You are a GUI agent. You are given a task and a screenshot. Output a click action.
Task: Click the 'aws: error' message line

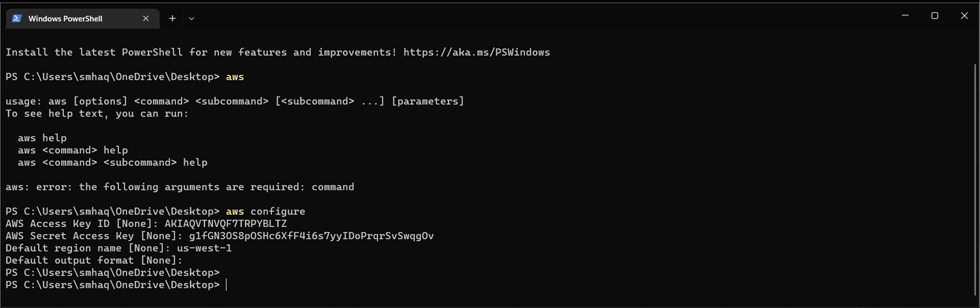(x=180, y=187)
